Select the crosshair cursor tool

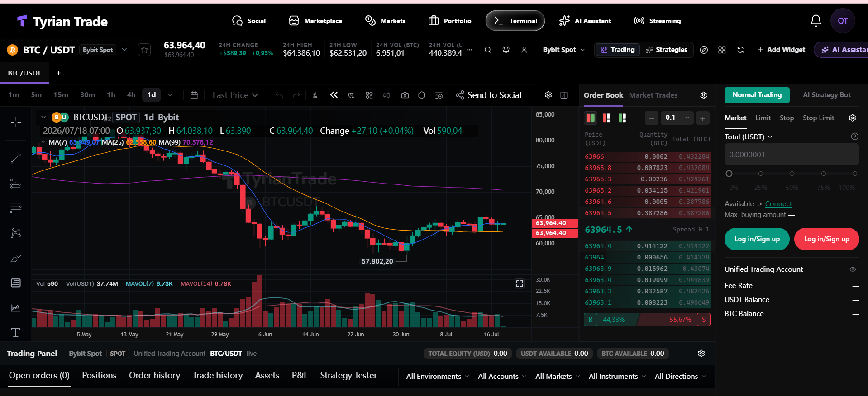[x=16, y=122]
